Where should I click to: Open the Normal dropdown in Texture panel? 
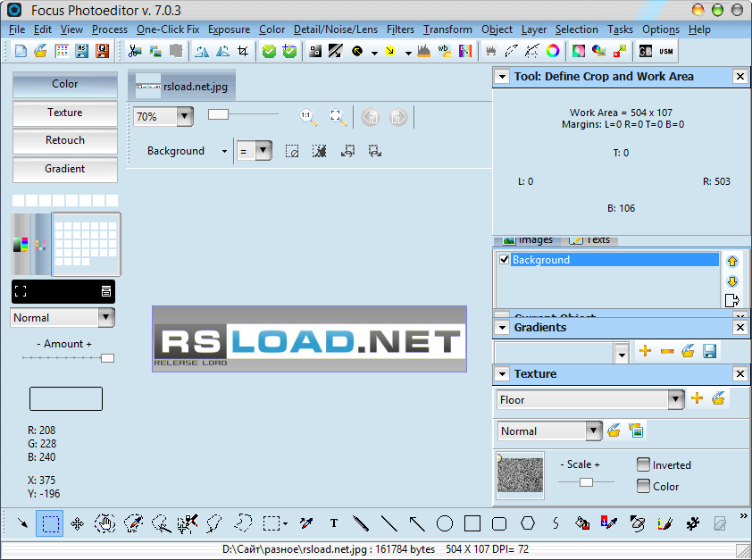593,430
